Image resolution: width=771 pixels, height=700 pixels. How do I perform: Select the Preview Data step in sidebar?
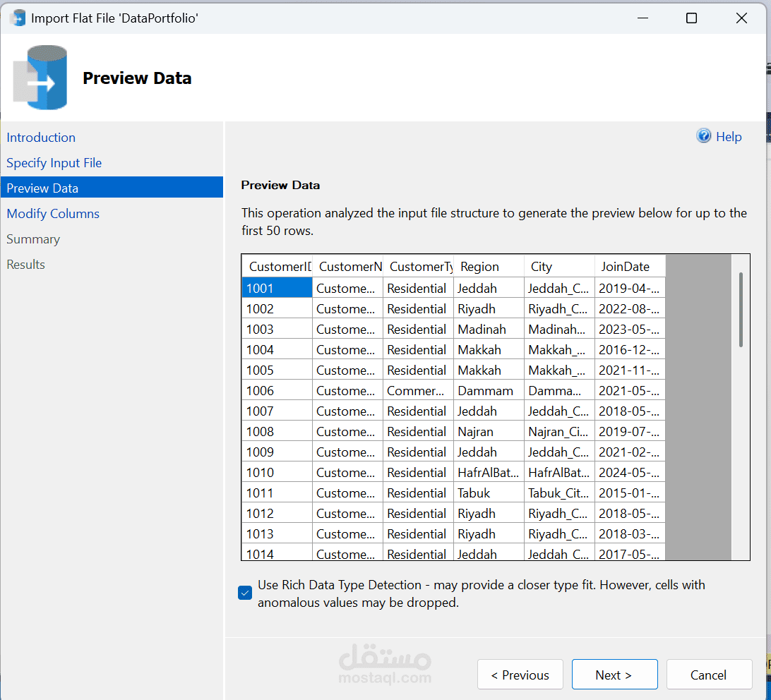[x=42, y=188]
